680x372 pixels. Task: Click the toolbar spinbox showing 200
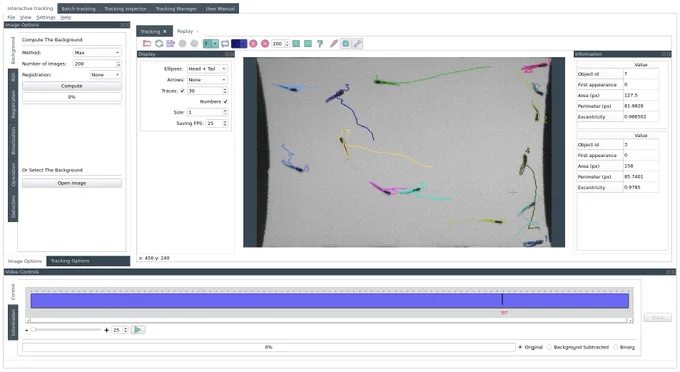pyautogui.click(x=280, y=43)
